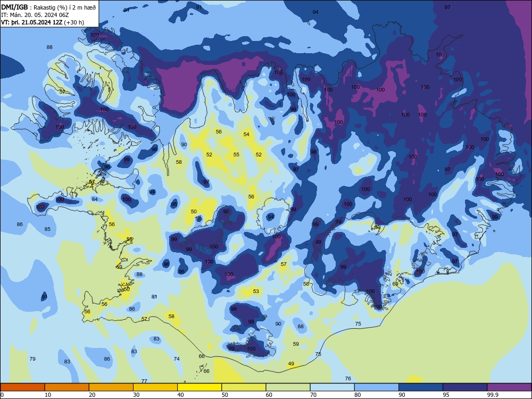Click the 10-20 orange legend swatch

point(67,387)
